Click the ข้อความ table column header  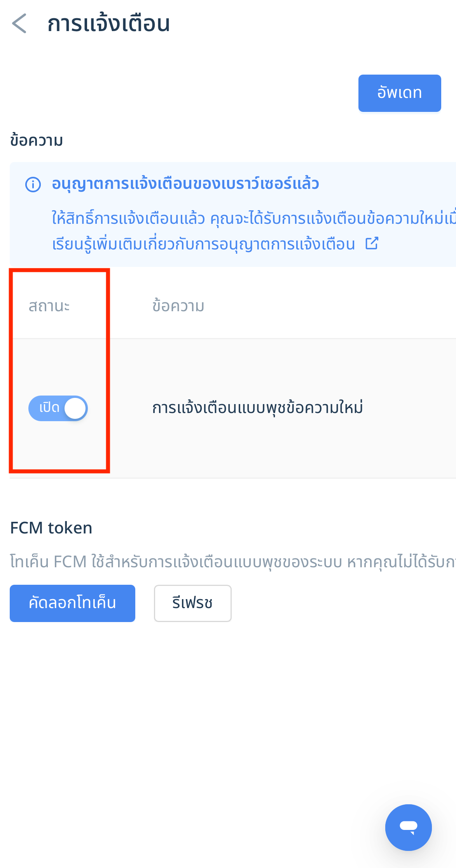(x=178, y=306)
